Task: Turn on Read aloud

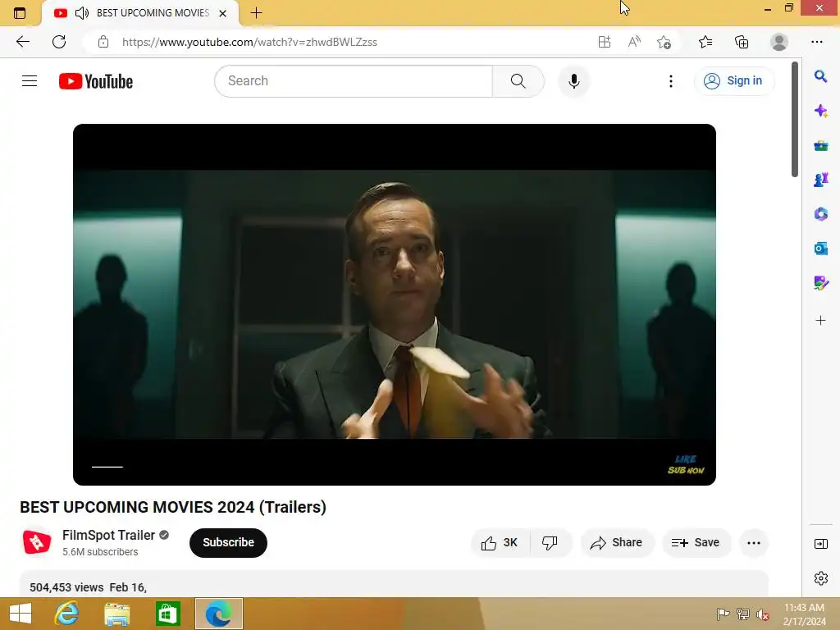Action: tap(634, 42)
